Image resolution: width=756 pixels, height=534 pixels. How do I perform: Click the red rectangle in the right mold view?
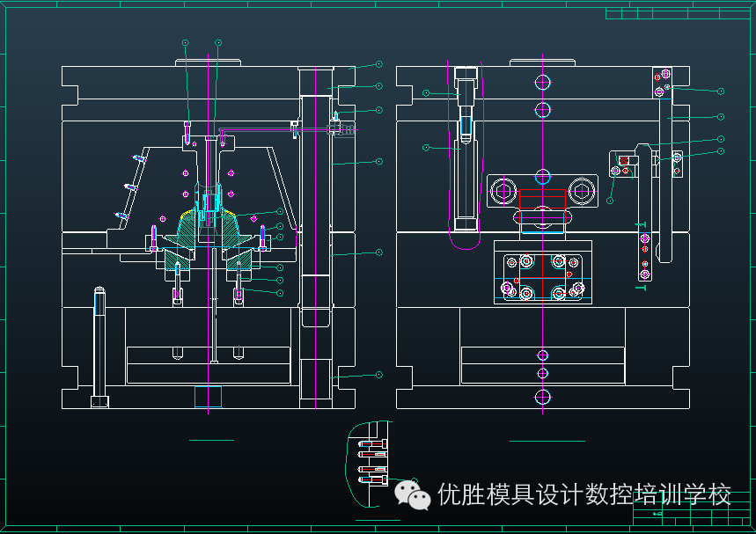click(542, 199)
